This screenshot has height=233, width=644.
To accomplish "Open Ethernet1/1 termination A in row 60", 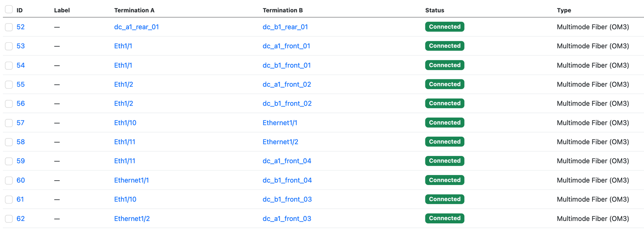I will tap(131, 180).
